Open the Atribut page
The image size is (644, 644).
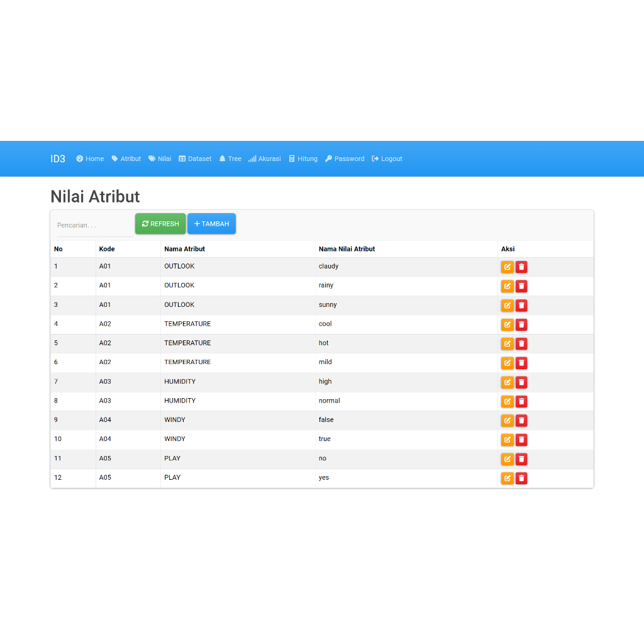tap(126, 158)
